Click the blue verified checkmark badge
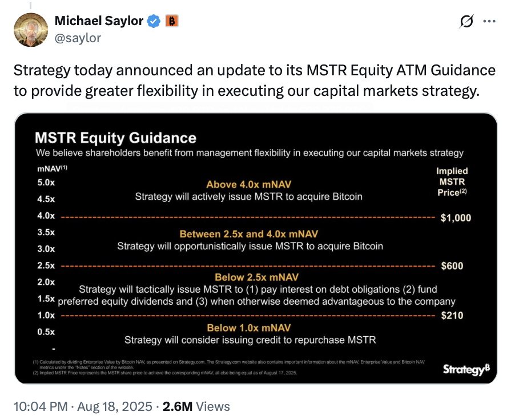 click(x=152, y=21)
